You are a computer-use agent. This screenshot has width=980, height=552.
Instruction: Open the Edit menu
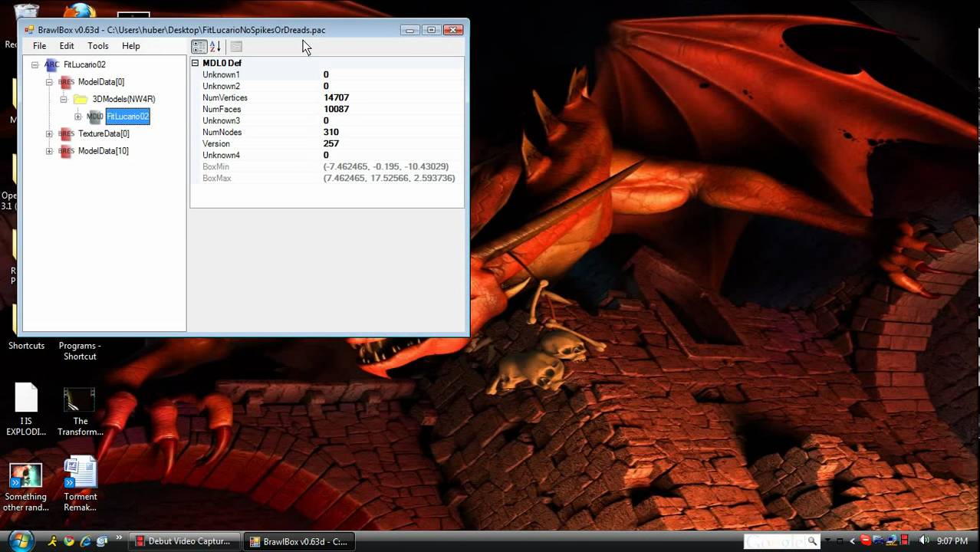[x=67, y=46]
